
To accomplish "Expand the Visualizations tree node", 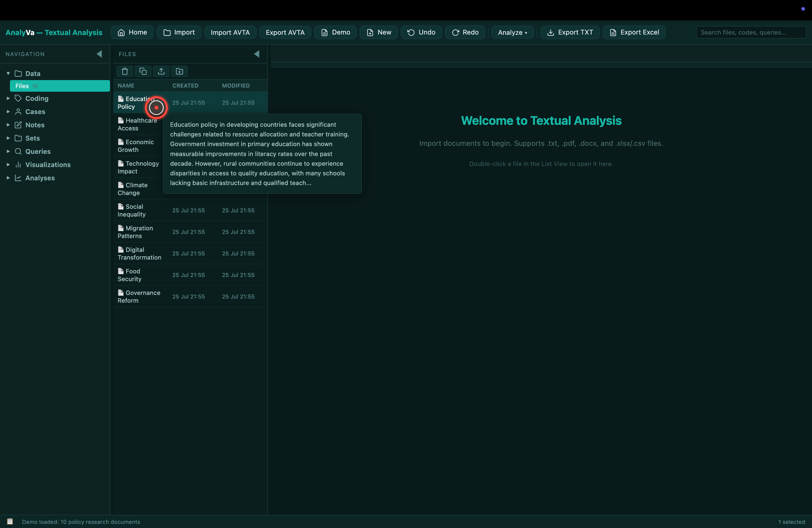I will click(x=8, y=165).
